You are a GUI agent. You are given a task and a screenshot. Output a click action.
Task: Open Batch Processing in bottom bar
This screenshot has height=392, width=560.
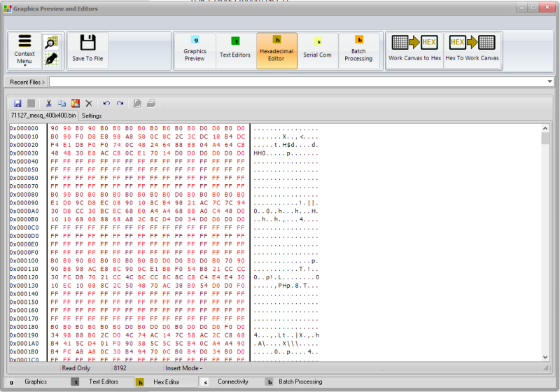click(296, 382)
